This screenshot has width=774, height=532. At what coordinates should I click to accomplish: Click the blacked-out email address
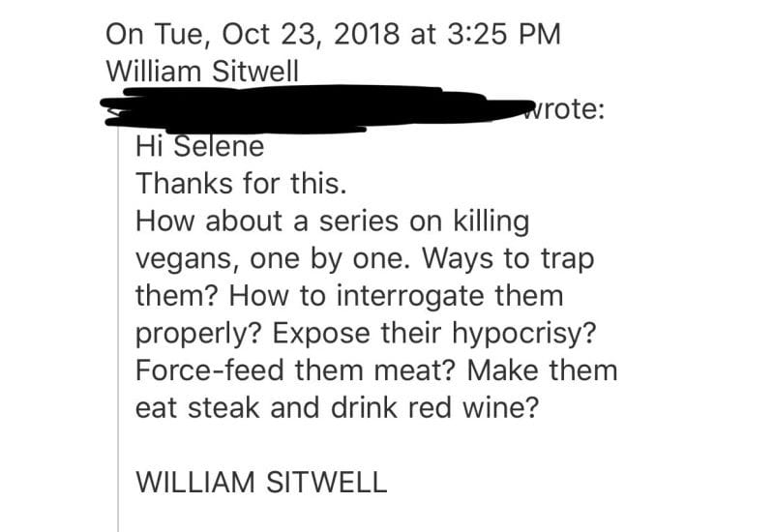coord(316,109)
